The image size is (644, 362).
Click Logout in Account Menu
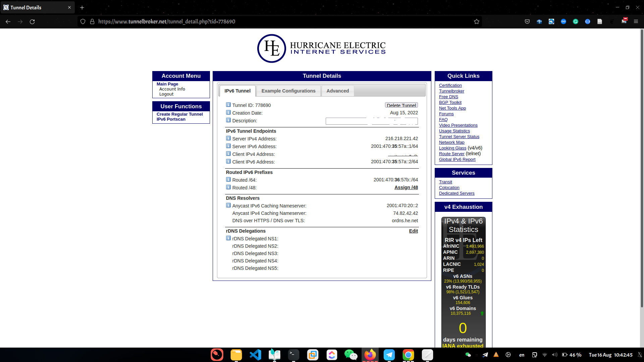[166, 94]
